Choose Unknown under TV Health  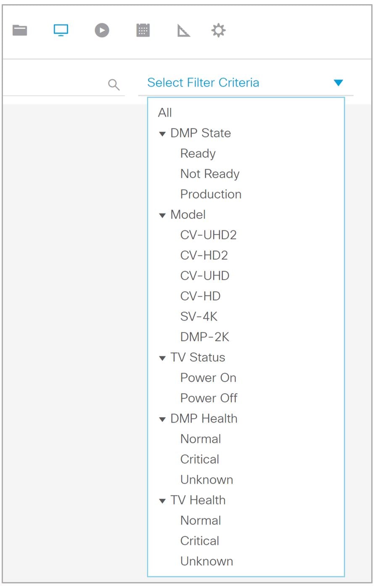tap(207, 561)
